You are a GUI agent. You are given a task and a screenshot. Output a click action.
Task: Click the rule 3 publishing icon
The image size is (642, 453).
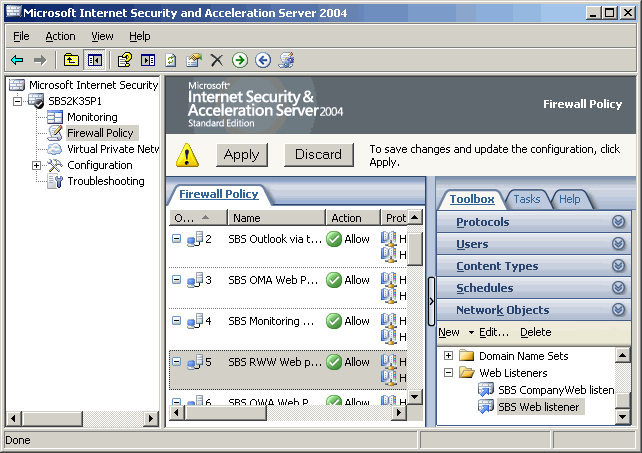(195, 280)
